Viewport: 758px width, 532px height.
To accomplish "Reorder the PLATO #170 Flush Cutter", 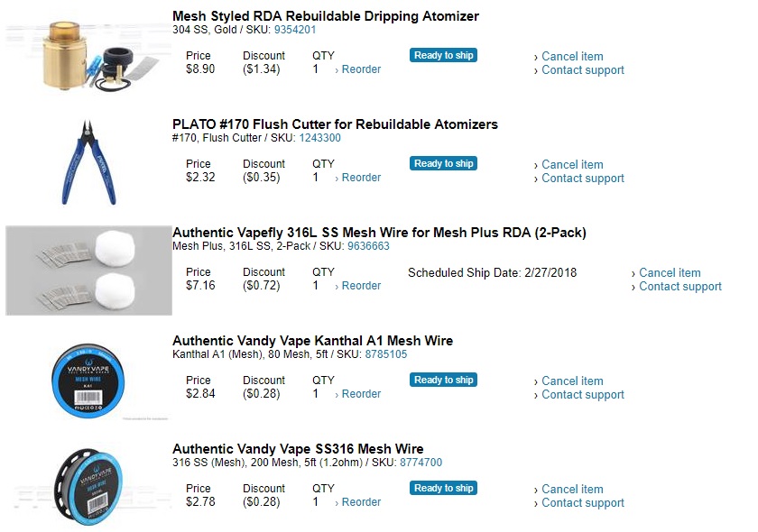I will coord(361,178).
